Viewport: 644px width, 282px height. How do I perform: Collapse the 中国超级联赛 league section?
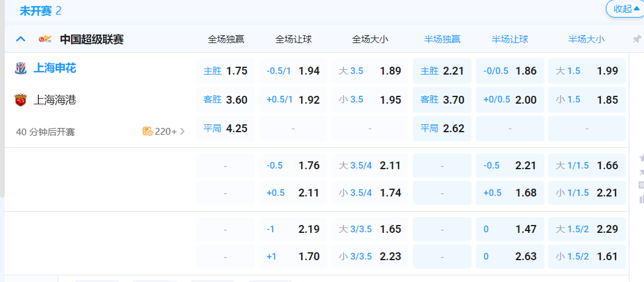pyautogui.click(x=21, y=39)
